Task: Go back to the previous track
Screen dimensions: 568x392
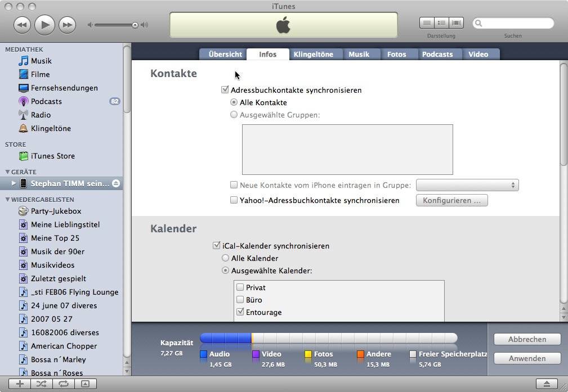Action: tap(22, 25)
